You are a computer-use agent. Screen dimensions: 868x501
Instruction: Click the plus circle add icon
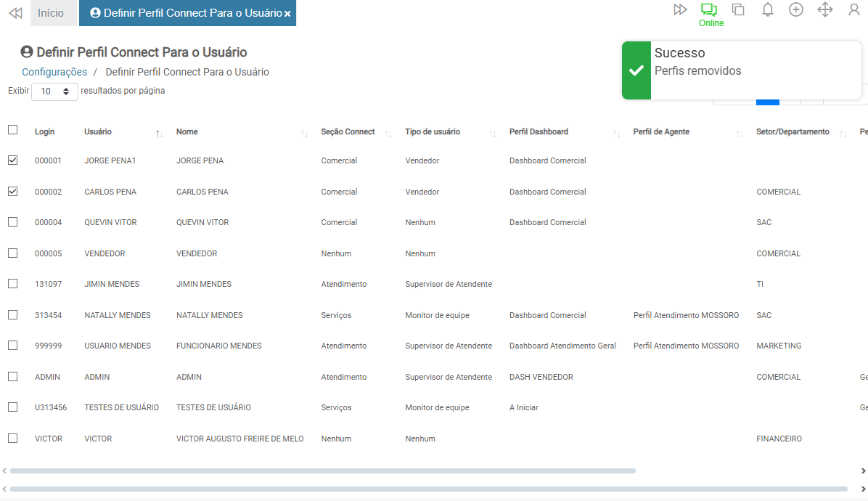pos(796,9)
